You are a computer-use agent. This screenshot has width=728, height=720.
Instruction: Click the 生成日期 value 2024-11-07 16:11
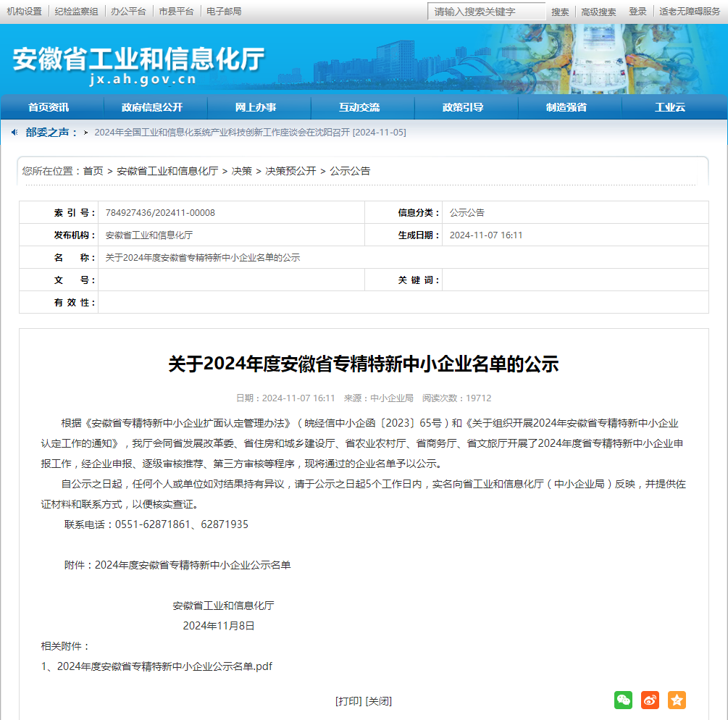485,235
